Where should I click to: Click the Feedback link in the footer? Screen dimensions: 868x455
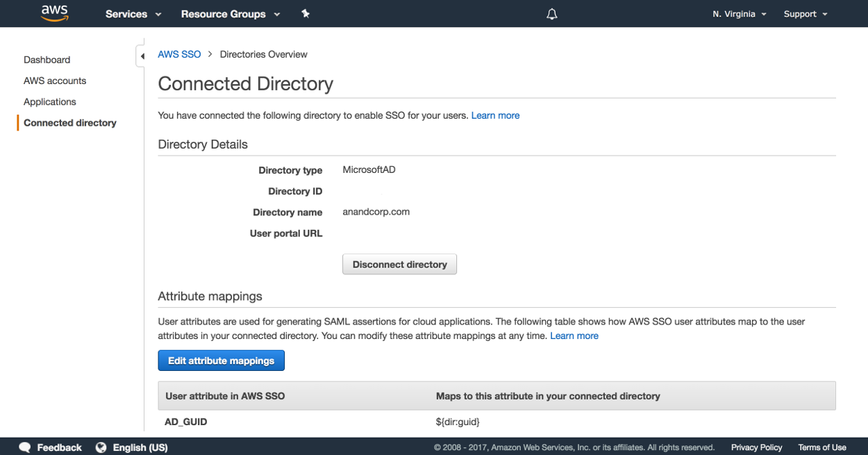59,447
